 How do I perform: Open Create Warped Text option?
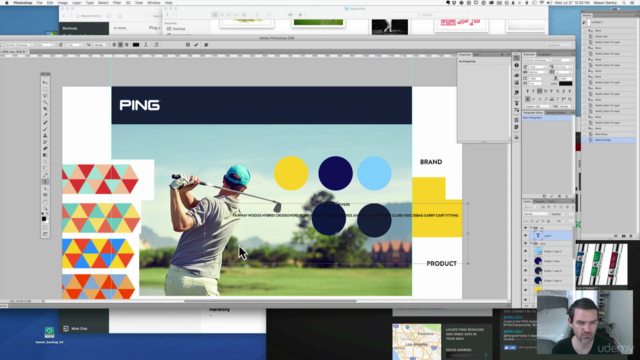[x=146, y=44]
